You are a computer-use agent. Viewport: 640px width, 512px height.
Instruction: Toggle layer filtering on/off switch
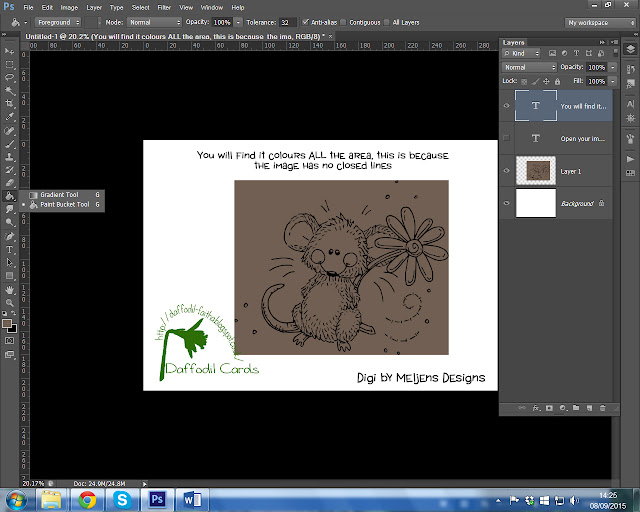(616, 53)
